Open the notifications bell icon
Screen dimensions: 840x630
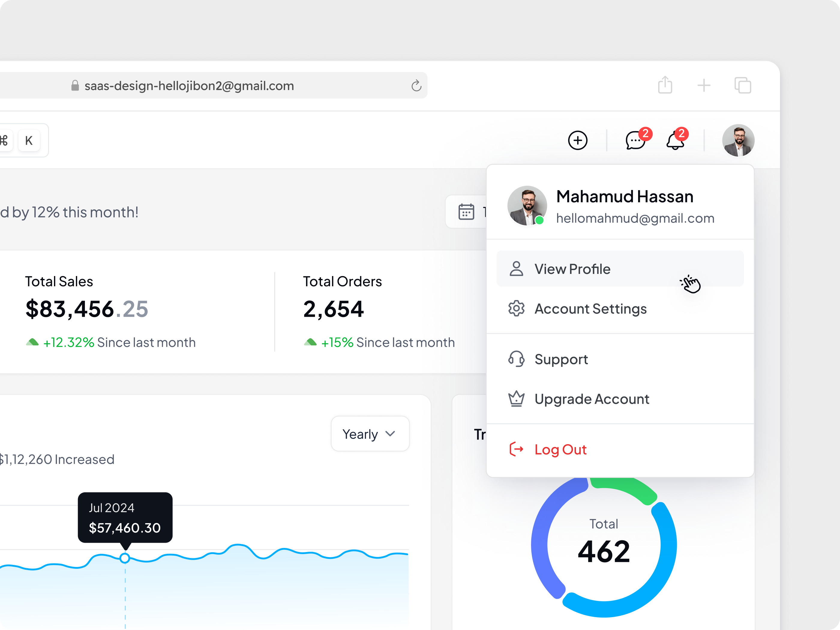pos(676,140)
